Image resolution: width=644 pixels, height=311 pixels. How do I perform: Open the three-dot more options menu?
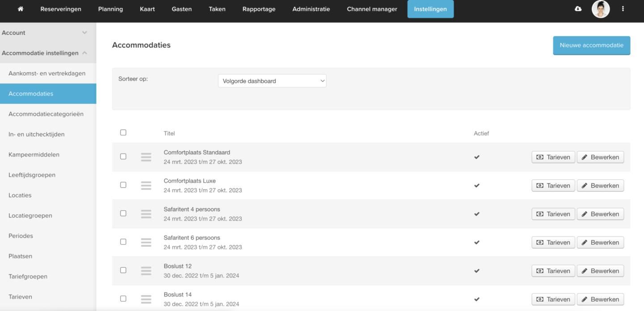click(x=623, y=9)
